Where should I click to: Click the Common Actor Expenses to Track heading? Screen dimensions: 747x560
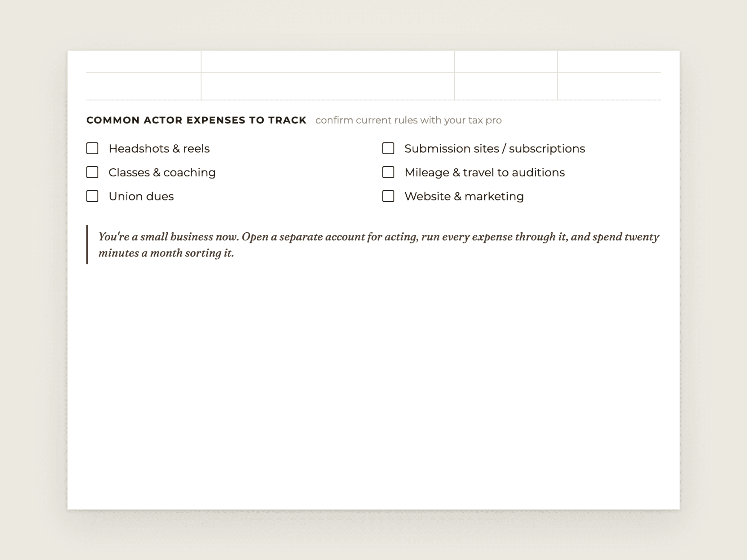[196, 120]
